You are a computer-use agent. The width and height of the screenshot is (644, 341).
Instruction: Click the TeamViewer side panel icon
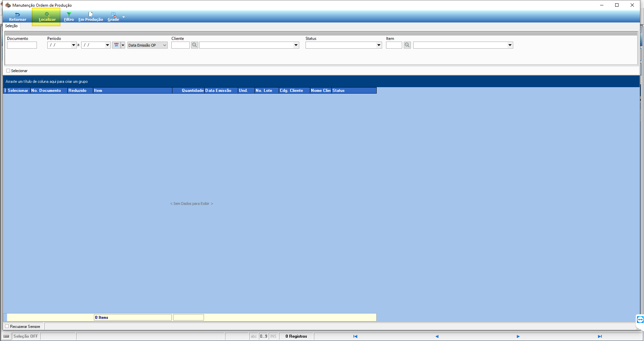[640, 319]
